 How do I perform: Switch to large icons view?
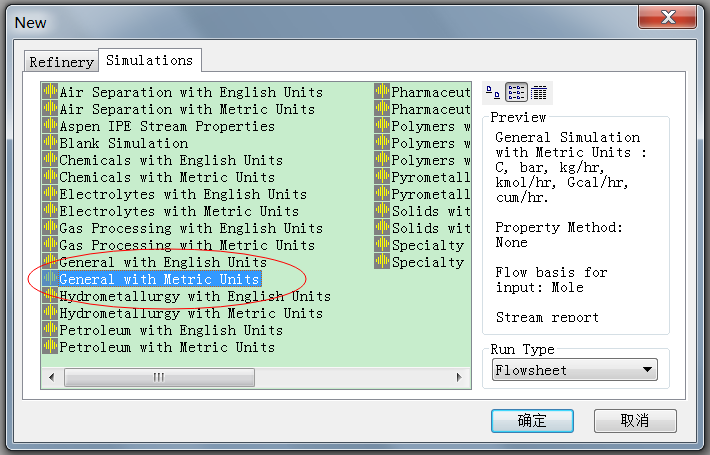click(493, 93)
